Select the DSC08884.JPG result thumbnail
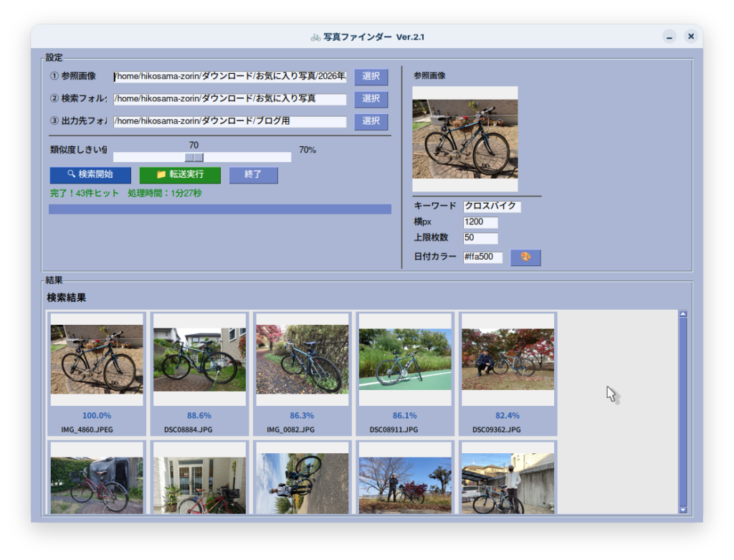The height and width of the screenshot is (560, 734). point(199,359)
